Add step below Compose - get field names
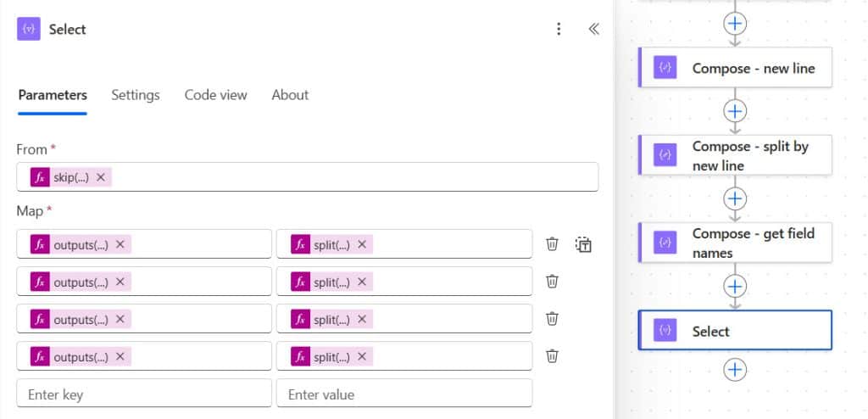This screenshot has height=419, width=868. (735, 286)
